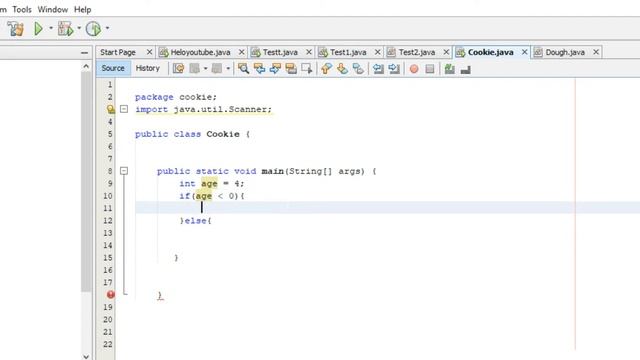Toggle Rectangular Selection mode

coord(307,69)
